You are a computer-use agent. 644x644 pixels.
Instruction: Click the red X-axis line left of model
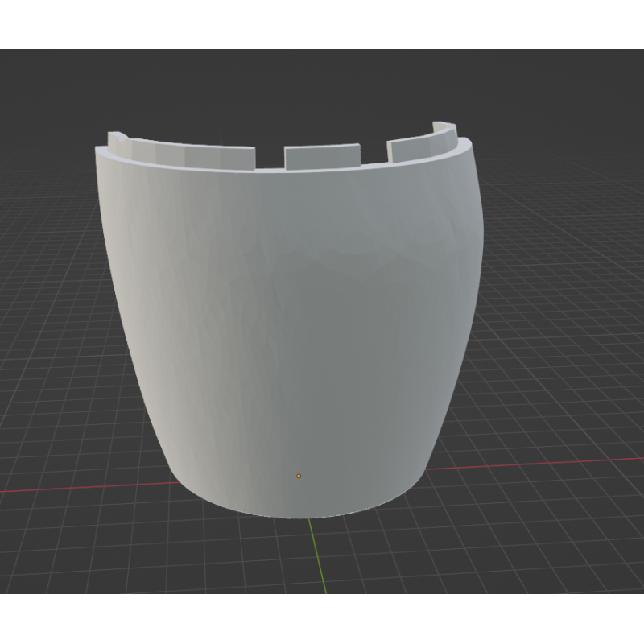pyautogui.click(x=80, y=487)
